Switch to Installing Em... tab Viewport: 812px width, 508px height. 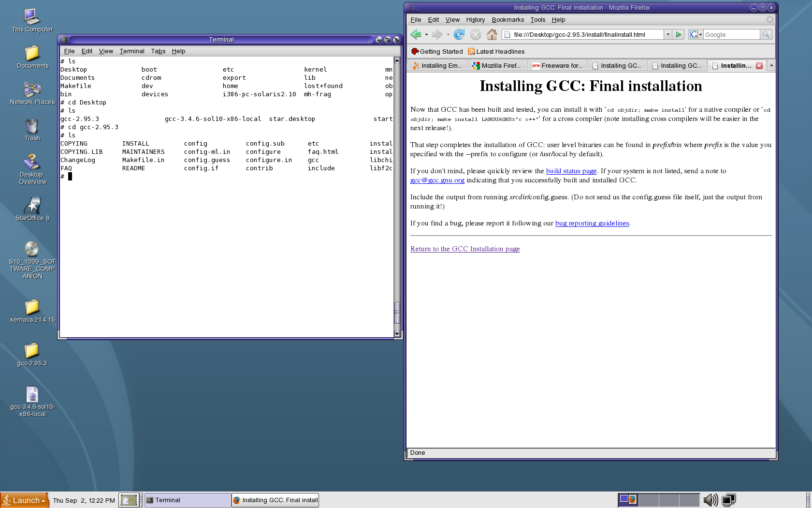pyautogui.click(x=437, y=66)
